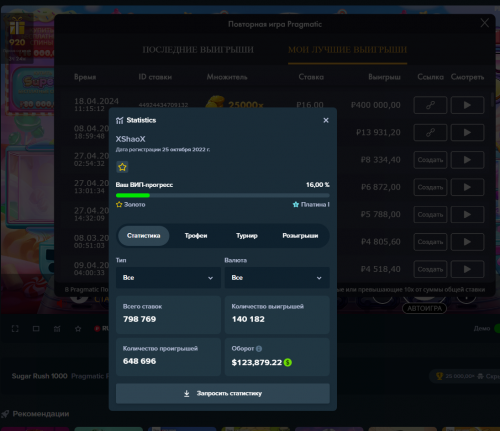The height and width of the screenshot is (431, 500).
Task: Click the fullscreen icon below game
Action: (15, 329)
